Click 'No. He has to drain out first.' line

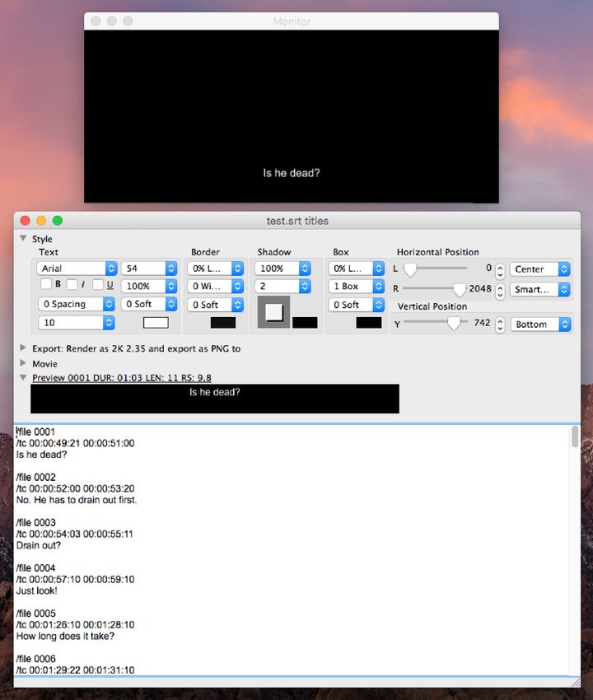coord(77,500)
